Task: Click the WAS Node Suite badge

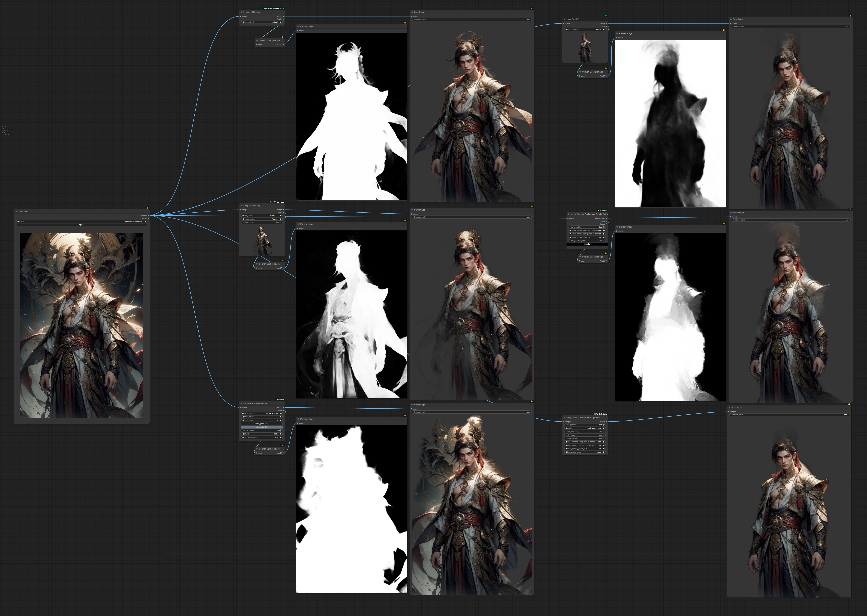Action: click(601, 414)
